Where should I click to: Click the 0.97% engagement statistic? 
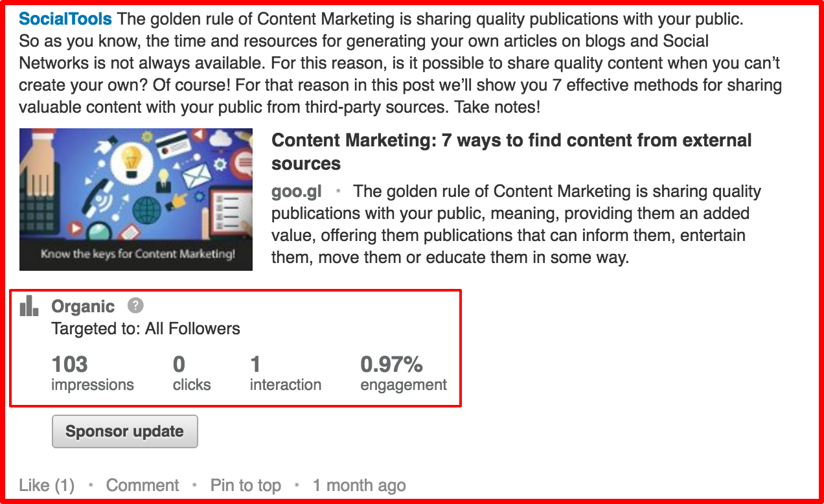tap(403, 374)
